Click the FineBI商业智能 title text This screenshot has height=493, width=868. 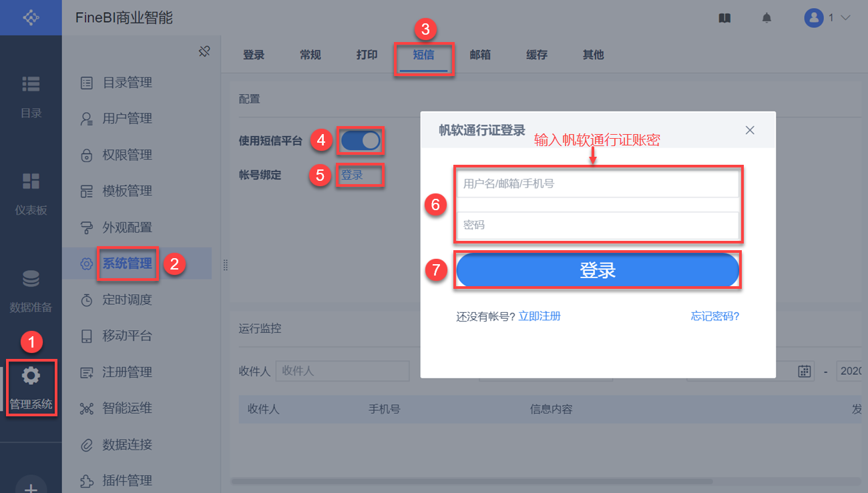point(124,18)
